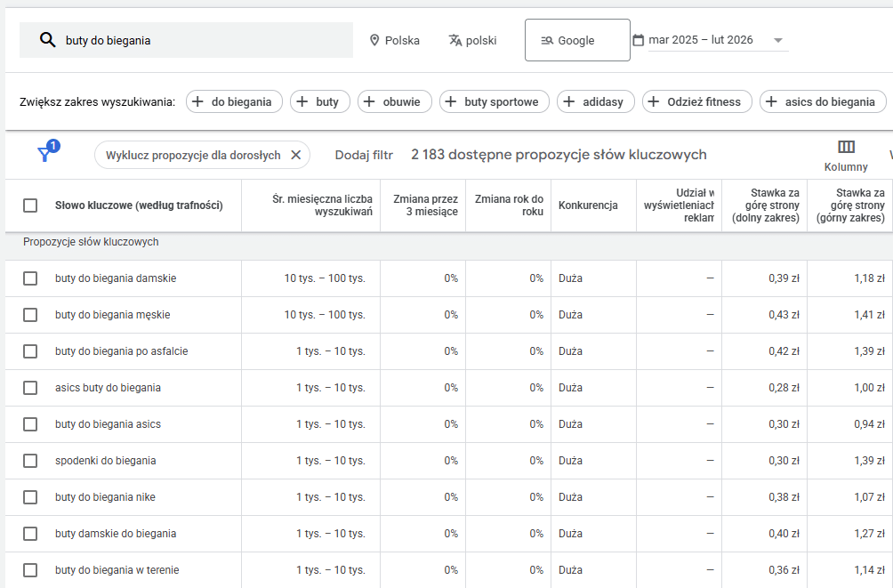The image size is (893, 588).
Task: Check 'buty do biegania męskie' row
Action: coord(30,315)
